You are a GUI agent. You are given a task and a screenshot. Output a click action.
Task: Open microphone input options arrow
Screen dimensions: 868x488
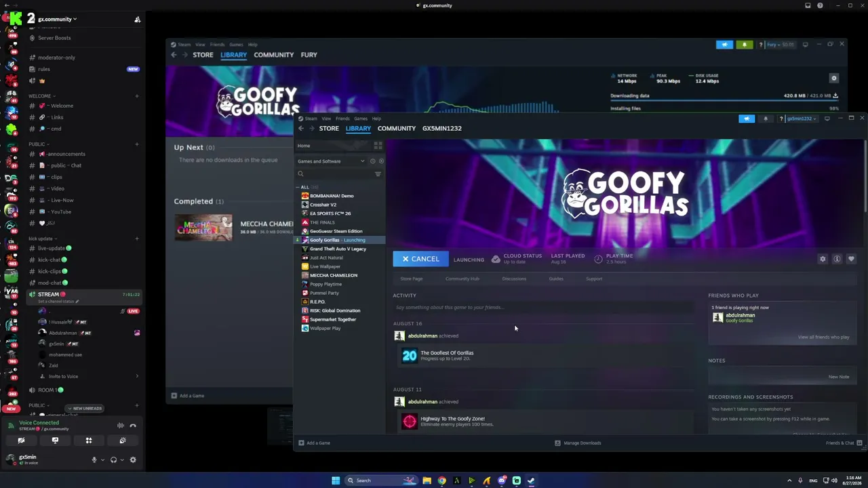pyautogui.click(x=102, y=460)
